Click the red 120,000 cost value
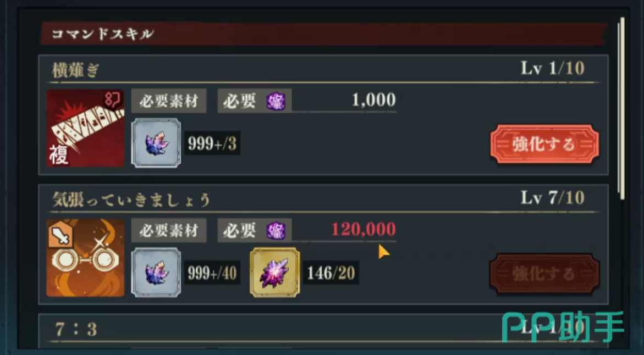Image resolution: width=644 pixels, height=355 pixels. [x=364, y=229]
